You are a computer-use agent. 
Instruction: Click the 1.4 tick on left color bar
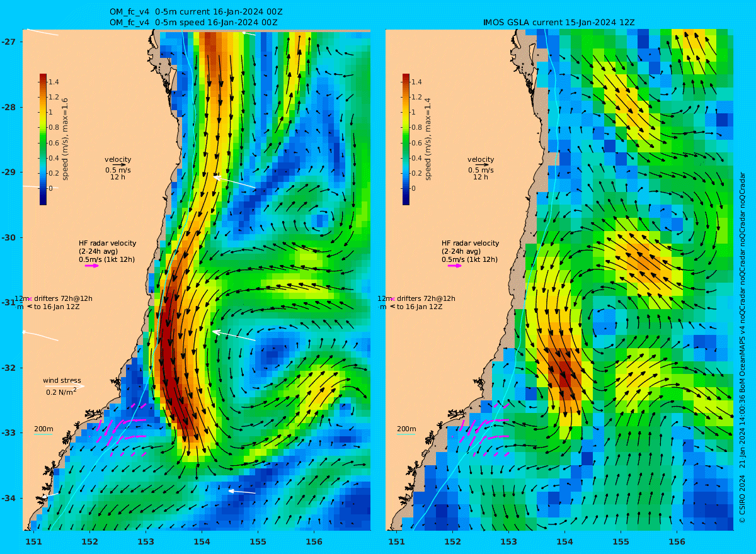[54, 82]
